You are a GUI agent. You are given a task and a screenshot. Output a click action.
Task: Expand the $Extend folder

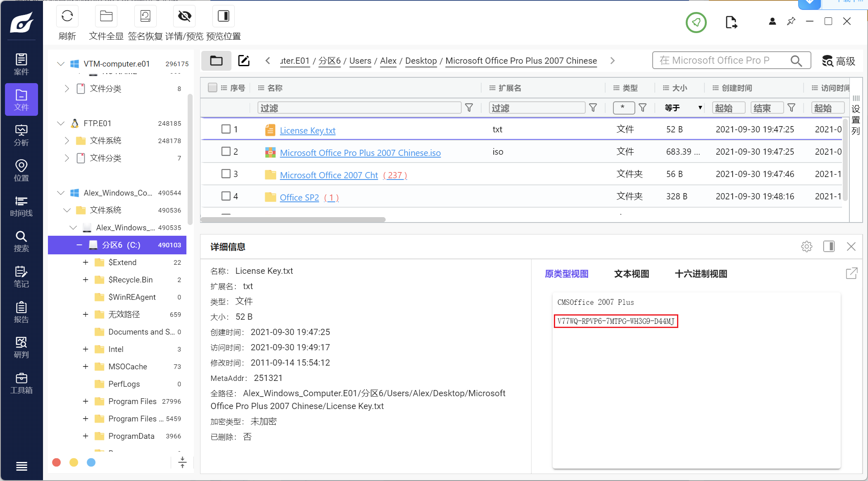click(86, 262)
